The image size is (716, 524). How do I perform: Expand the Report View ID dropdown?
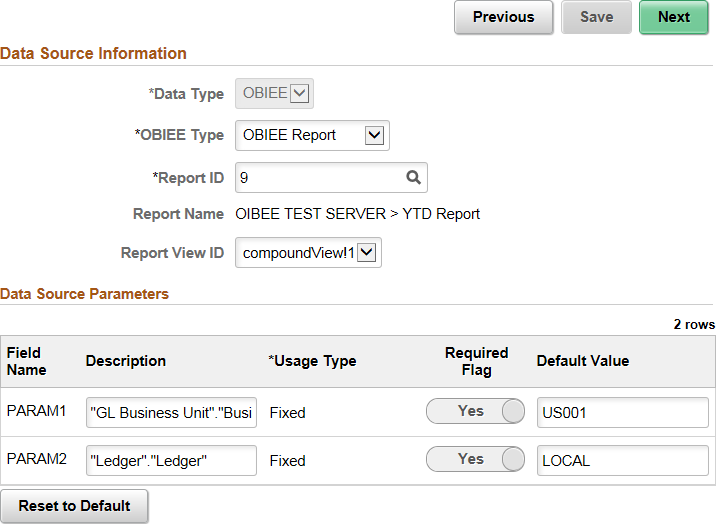(308, 252)
